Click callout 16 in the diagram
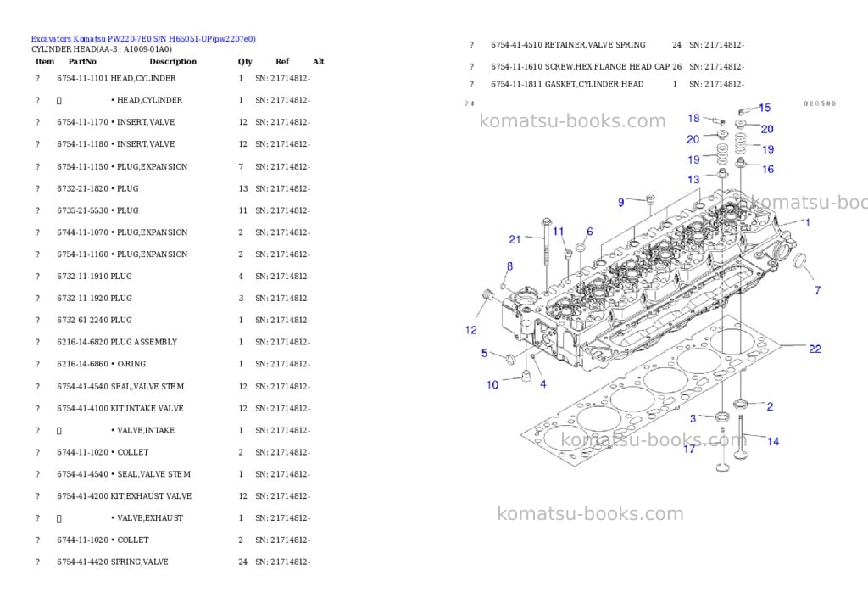 pyautogui.click(x=768, y=169)
